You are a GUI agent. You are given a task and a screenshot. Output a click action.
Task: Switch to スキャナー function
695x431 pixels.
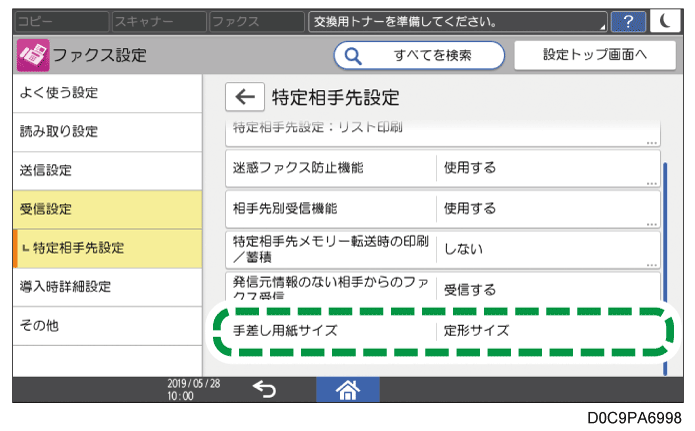(x=159, y=21)
